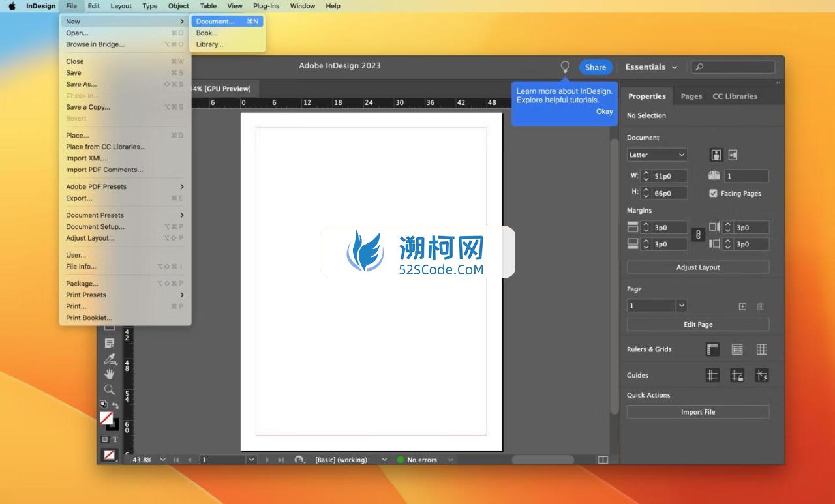This screenshot has height=504, width=835.
Task: Open the Letter page size dropdown
Action: click(x=657, y=155)
